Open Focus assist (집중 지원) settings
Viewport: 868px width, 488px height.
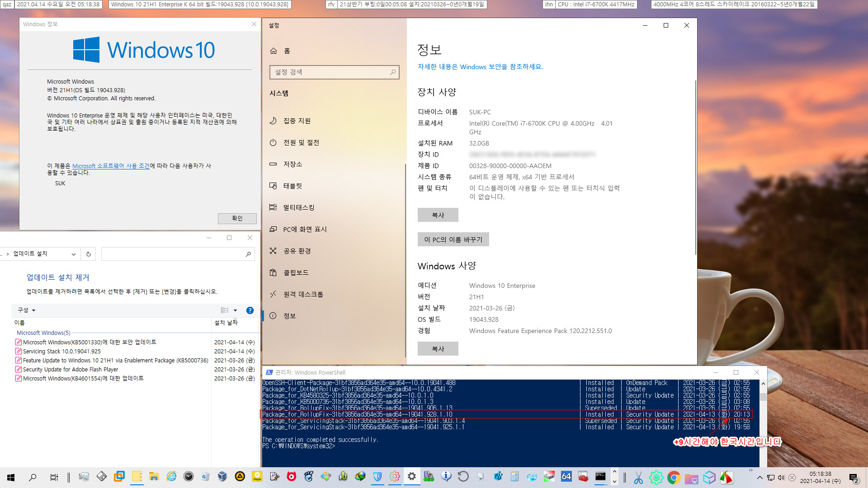(x=290, y=121)
